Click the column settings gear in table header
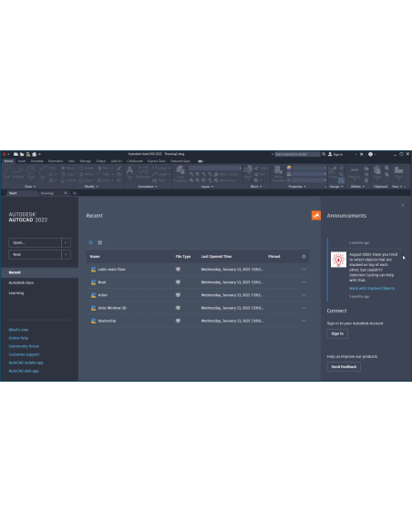Screen dimensions: 412x532 tap(304, 257)
